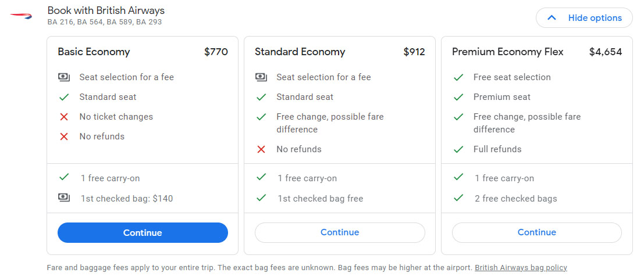Continue with Standard Economy fare

click(340, 232)
